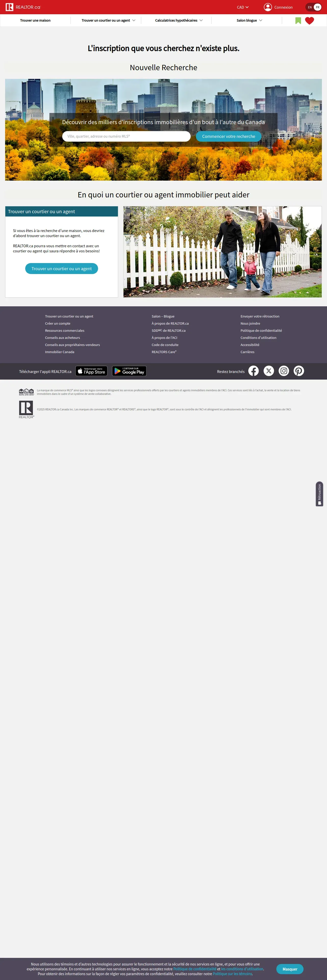Image resolution: width=327 pixels, height=980 pixels.
Task: Open Trouver une maison menu item
Action: [x=35, y=21]
